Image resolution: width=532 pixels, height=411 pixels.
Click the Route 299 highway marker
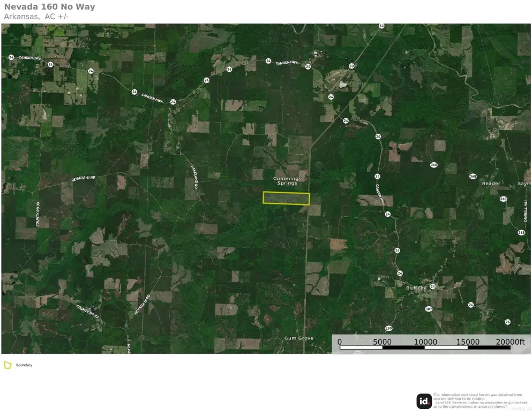(388, 328)
